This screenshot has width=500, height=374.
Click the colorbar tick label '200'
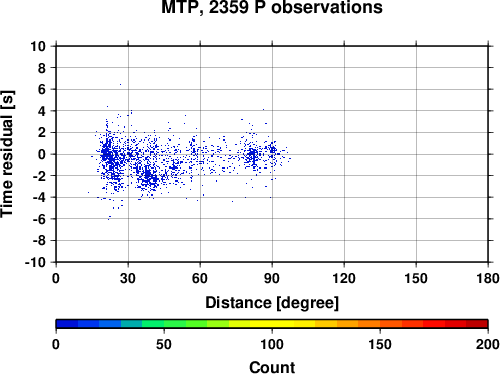488,344
